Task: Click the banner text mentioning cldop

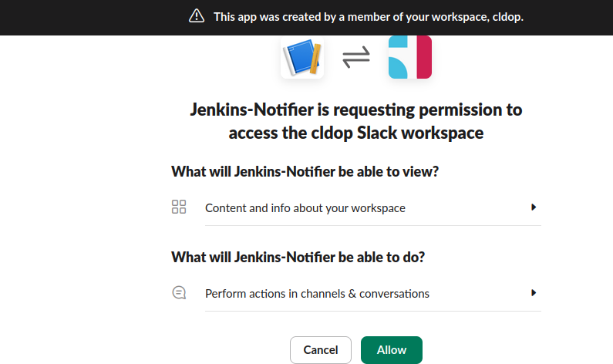Action: click(369, 17)
